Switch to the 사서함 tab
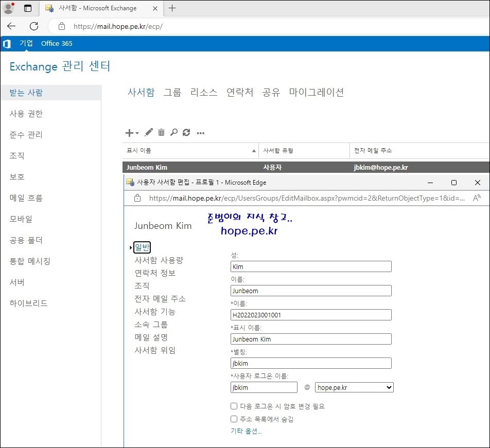 141,92
